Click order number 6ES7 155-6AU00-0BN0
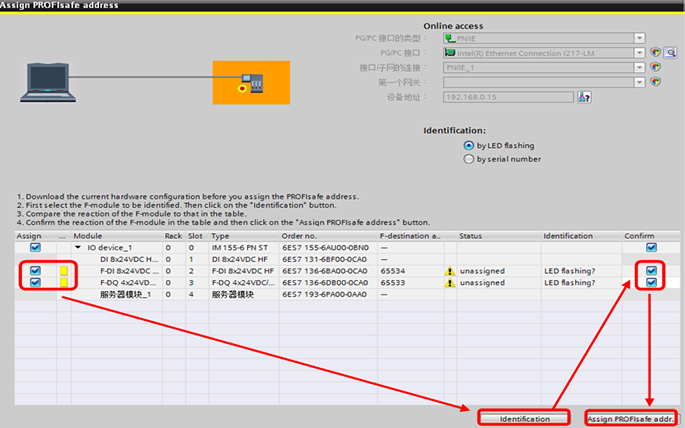 coord(325,247)
